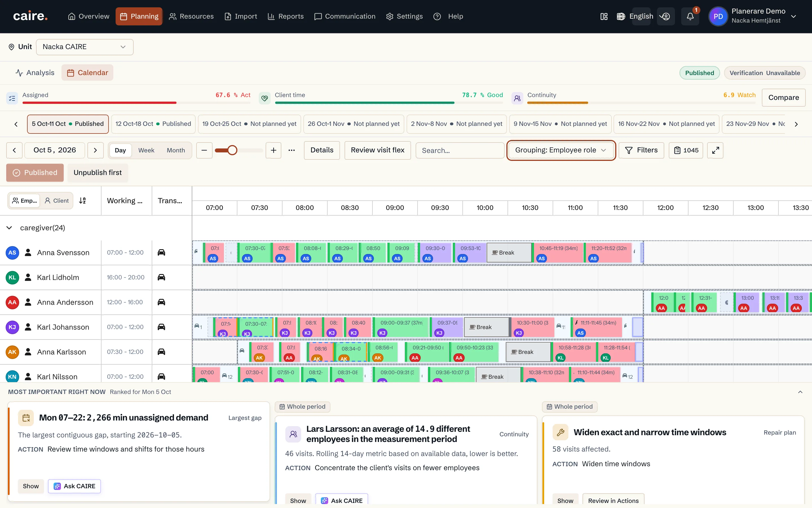The image size is (812, 508).
Task: Click the Published status toggle button
Action: click(x=35, y=173)
